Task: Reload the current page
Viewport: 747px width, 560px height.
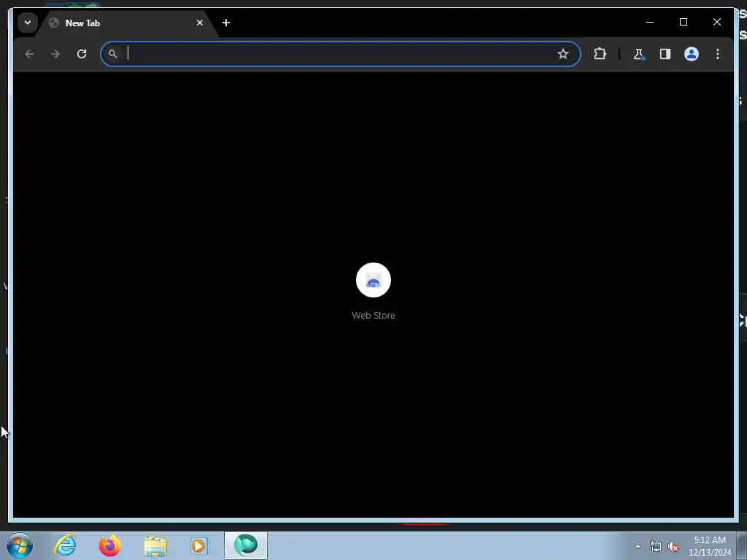Action: (82, 54)
